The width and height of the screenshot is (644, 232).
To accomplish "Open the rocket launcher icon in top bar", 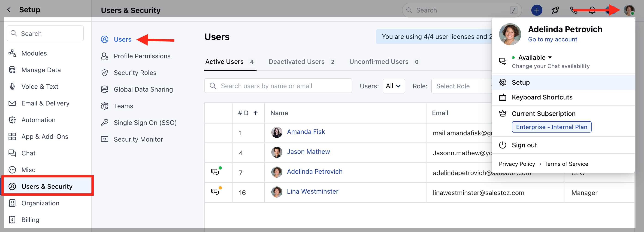I will 555,10.
